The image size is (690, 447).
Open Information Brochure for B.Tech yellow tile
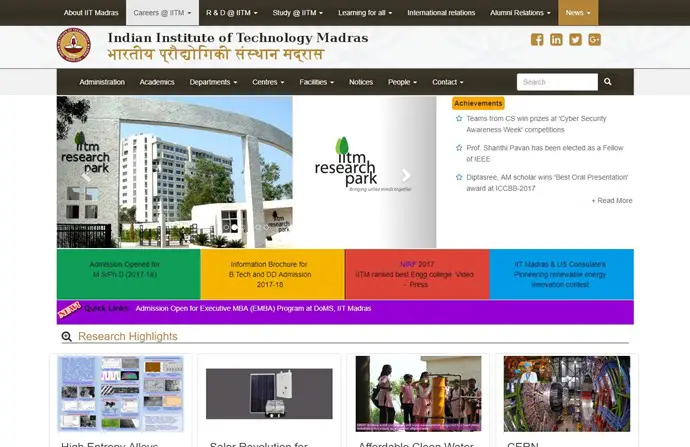point(272,275)
